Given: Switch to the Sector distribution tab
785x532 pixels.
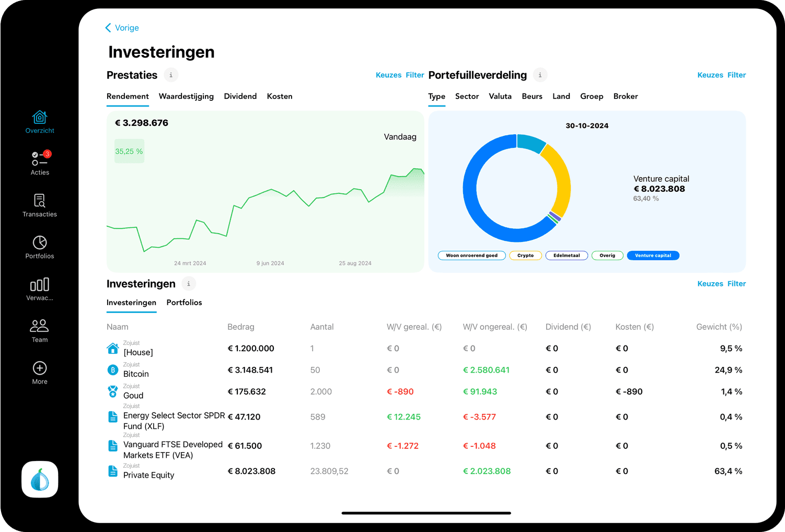Looking at the screenshot, I should click(467, 97).
